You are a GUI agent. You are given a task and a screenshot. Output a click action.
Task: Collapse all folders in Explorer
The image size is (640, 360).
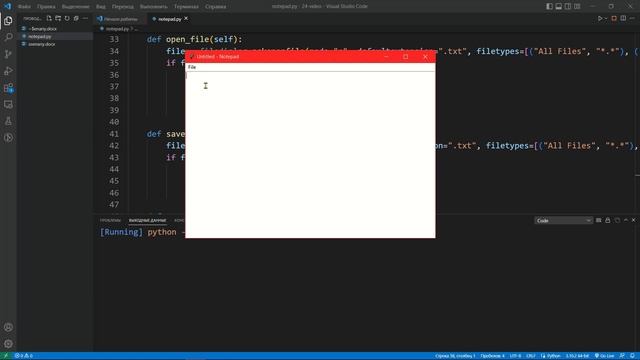[76, 18]
